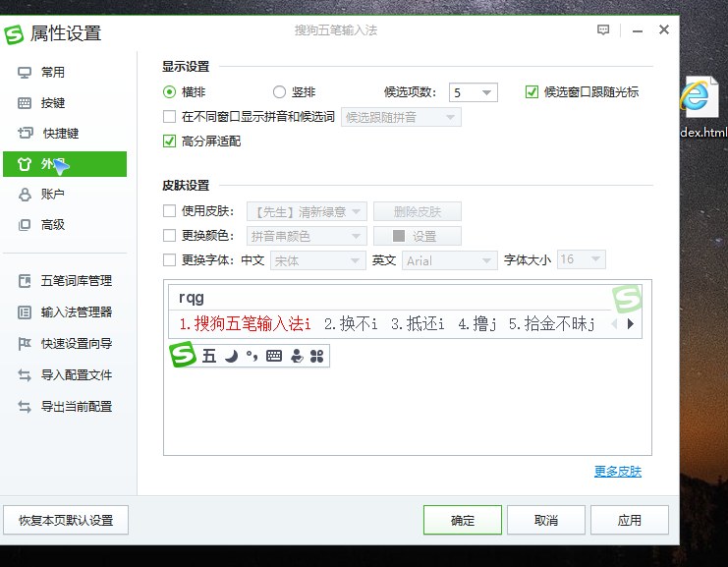The image size is (728, 567).
Task: Click the arrows icon beside 导出当前配置
Action: pos(25,407)
